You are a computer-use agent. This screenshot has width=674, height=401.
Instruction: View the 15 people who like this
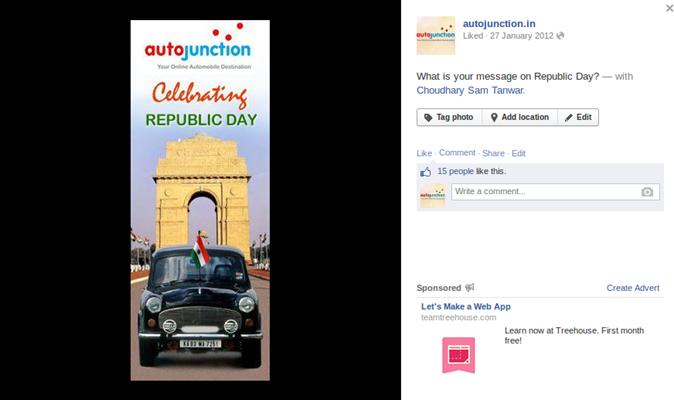click(455, 171)
